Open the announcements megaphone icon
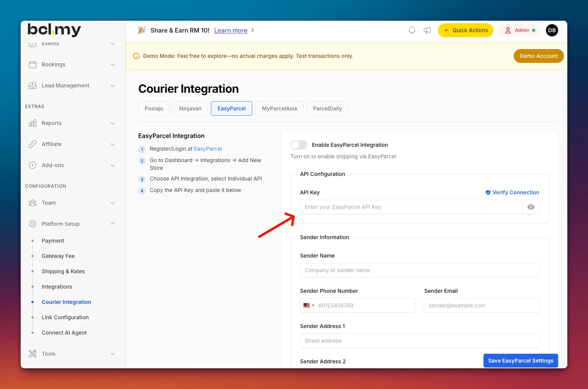The height and width of the screenshot is (389, 588). coord(427,30)
